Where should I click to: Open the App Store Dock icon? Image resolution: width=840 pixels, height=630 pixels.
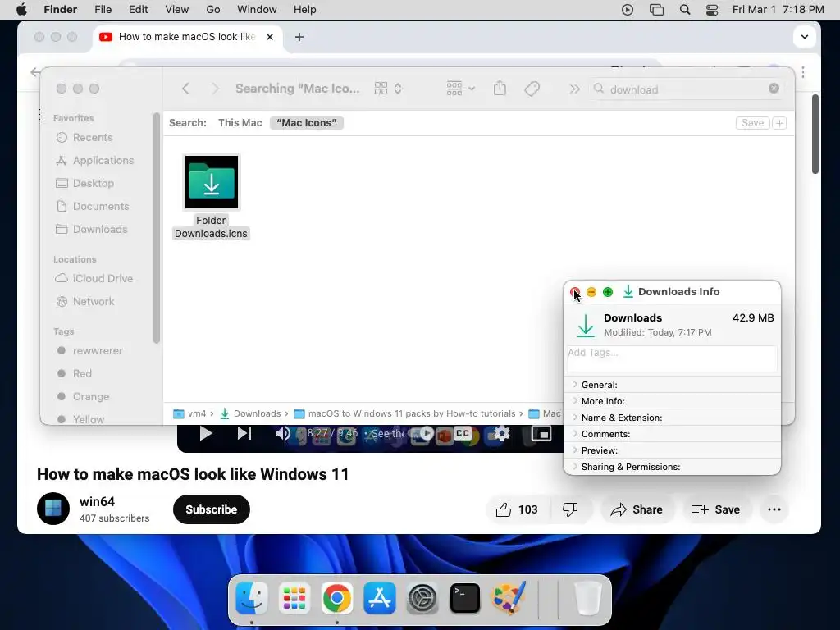click(x=379, y=598)
